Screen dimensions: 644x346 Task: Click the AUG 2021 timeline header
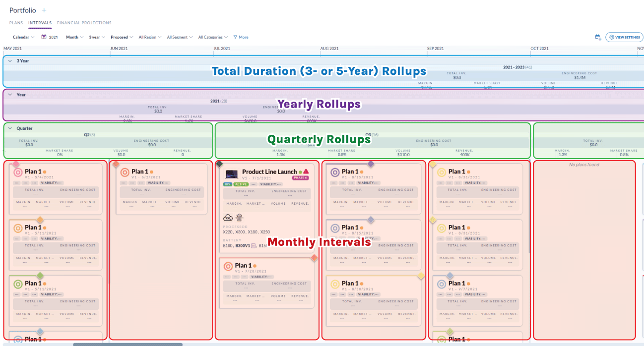[329, 49]
